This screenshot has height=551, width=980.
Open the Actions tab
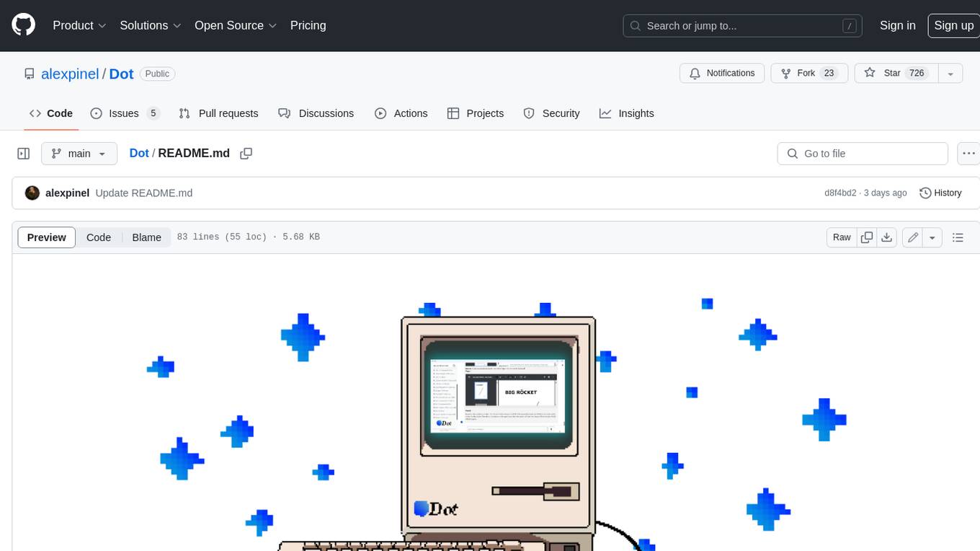pyautogui.click(x=401, y=113)
